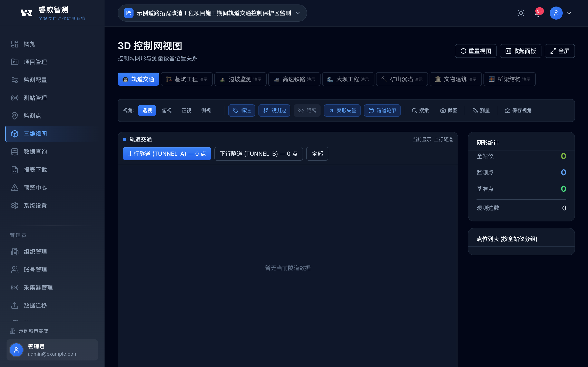
Task: Collapse the panel via 收起面板
Action: pos(520,51)
